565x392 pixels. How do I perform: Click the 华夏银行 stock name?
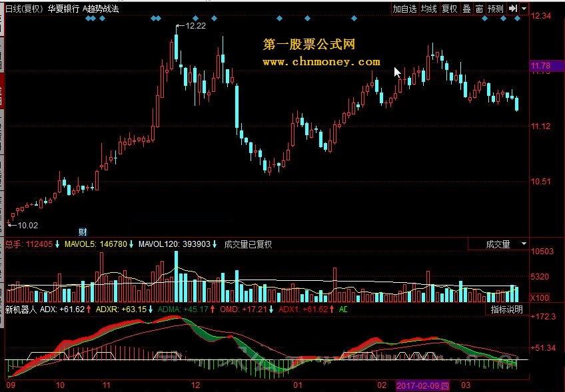click(x=63, y=9)
